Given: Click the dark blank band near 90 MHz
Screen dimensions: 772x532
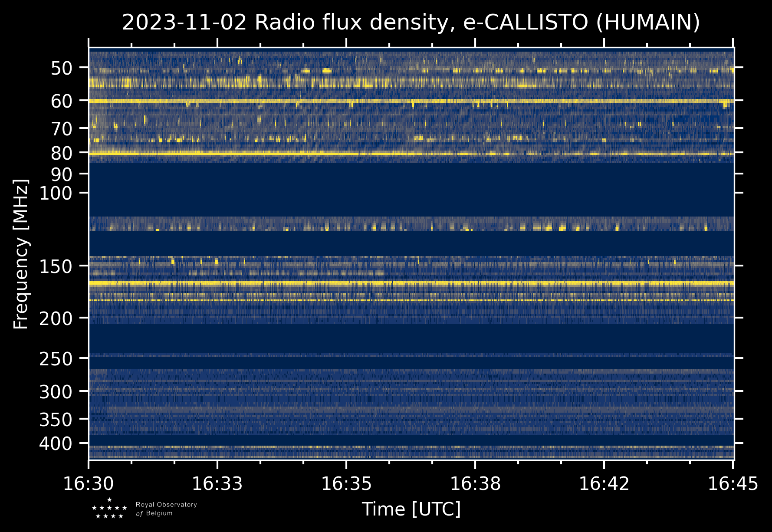Looking at the screenshot, I should pos(411,189).
